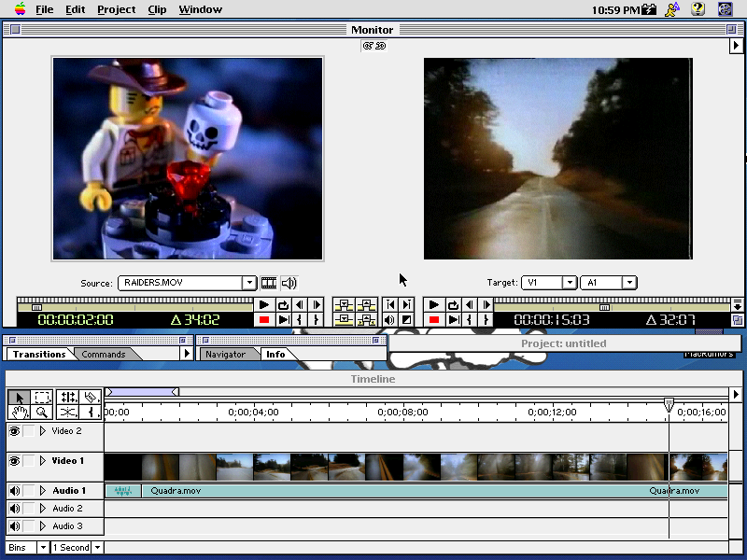Select the Hand tool
This screenshot has width=747, height=560.
19,413
